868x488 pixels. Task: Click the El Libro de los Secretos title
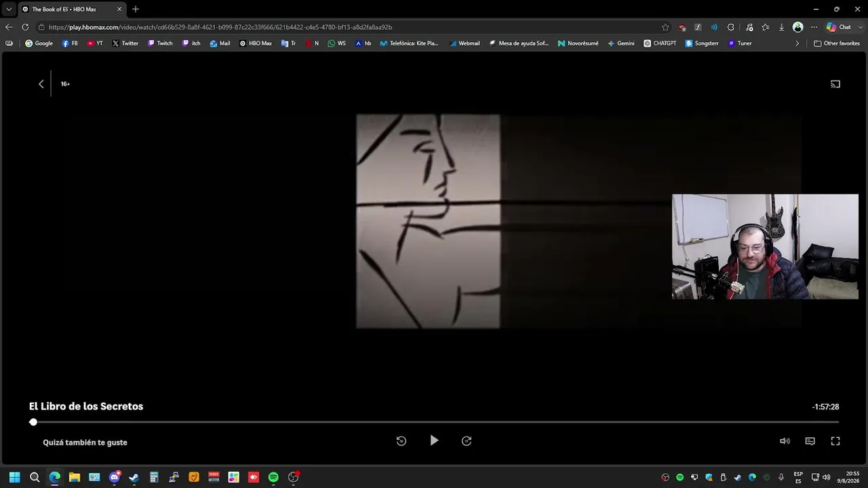point(86,407)
